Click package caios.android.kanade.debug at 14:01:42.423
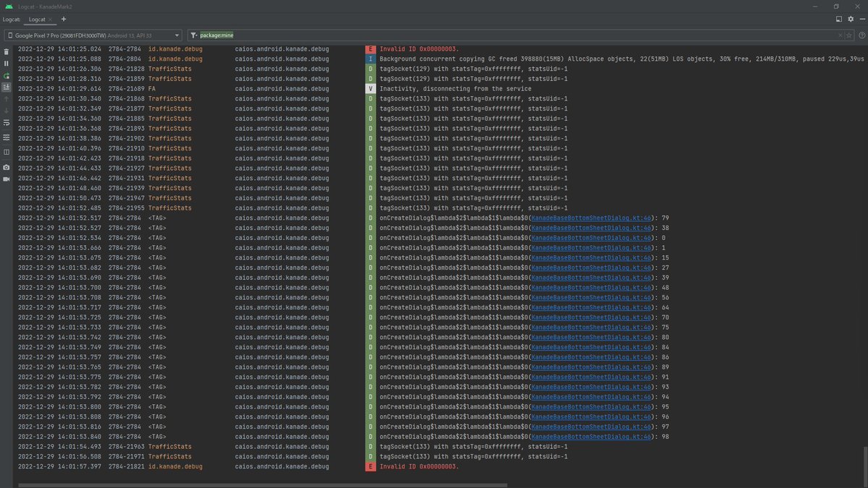This screenshot has width=868, height=488. click(282, 158)
